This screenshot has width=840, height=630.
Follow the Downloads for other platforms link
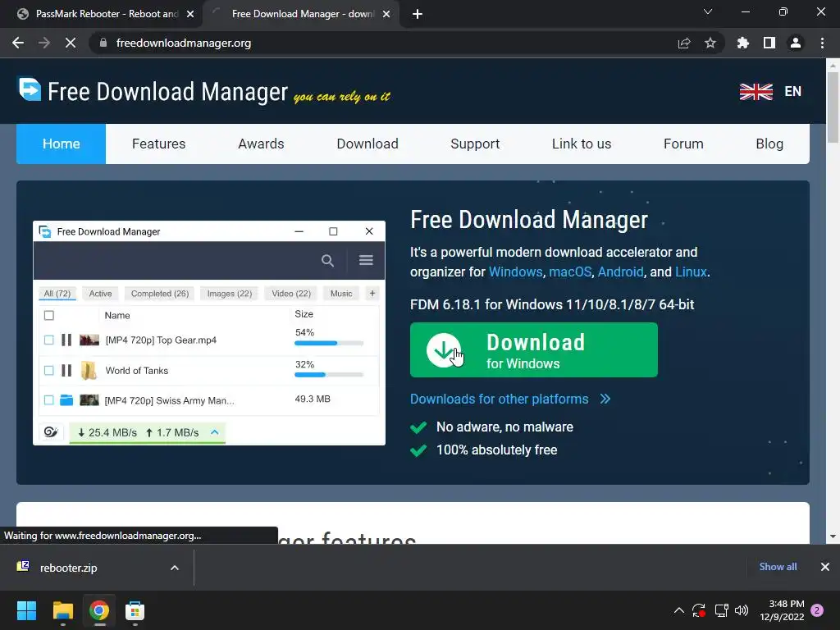coord(500,399)
